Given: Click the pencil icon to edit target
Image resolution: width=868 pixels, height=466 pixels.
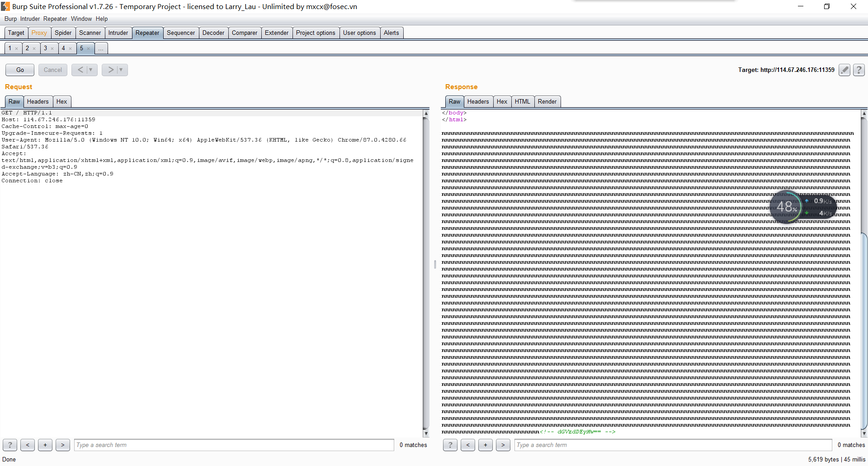Looking at the screenshot, I should [x=844, y=70].
